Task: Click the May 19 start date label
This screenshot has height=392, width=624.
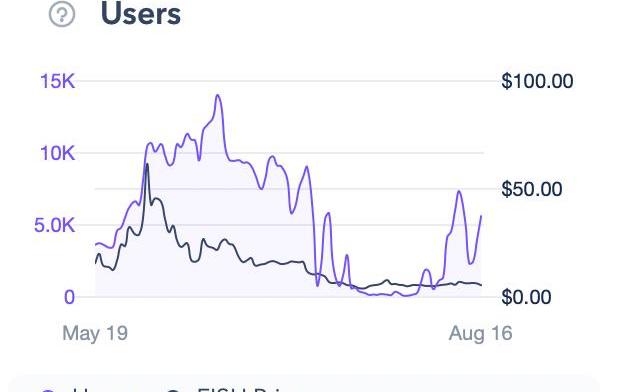Action: 95,333
